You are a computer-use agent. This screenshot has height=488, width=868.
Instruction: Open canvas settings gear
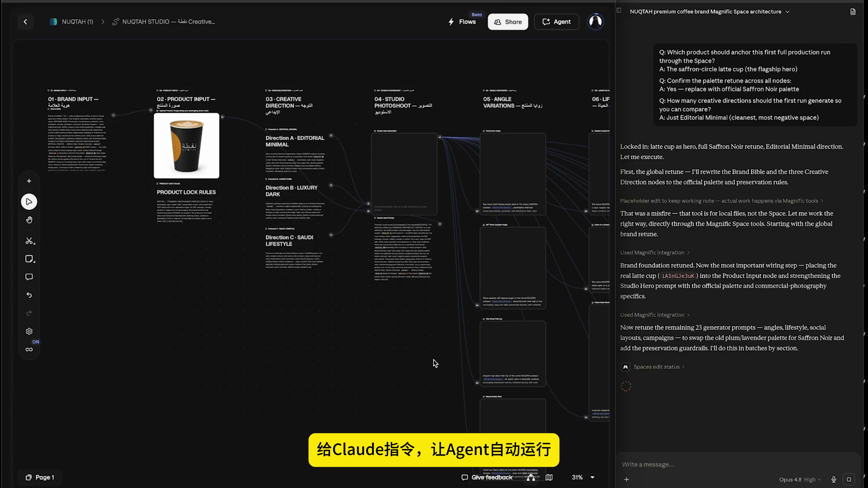coord(29,331)
